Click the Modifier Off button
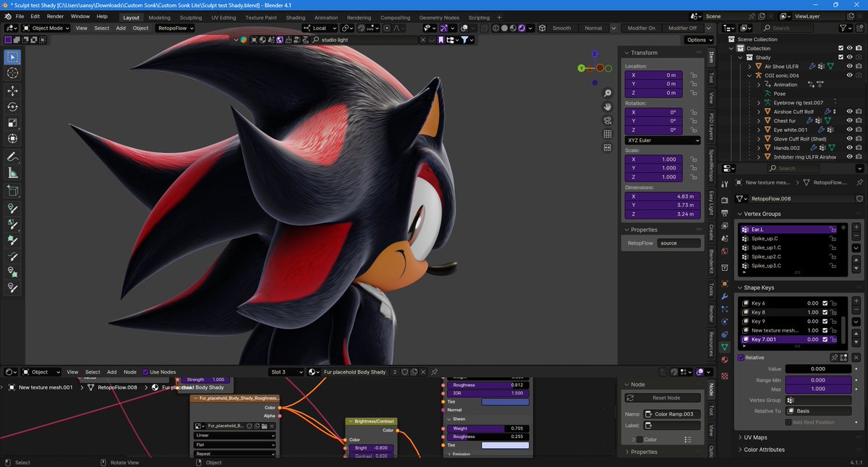This screenshot has width=868, height=467. pyautogui.click(x=682, y=28)
